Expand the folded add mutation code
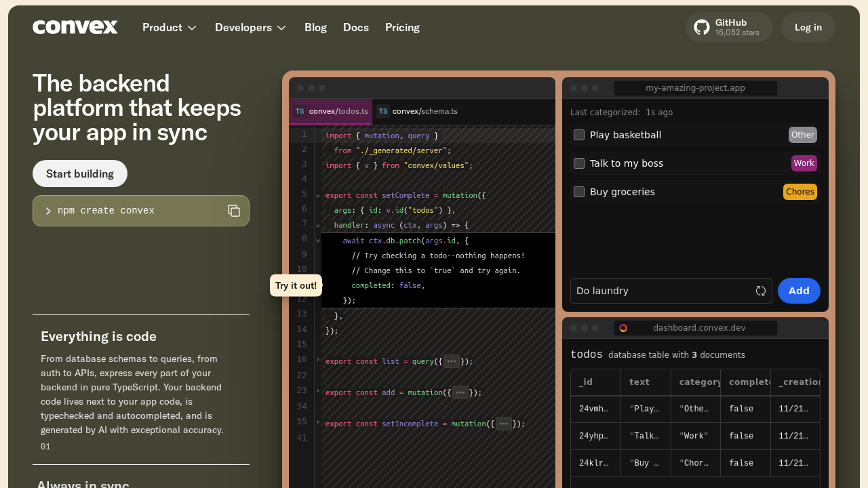The image size is (868, 488). point(460,392)
